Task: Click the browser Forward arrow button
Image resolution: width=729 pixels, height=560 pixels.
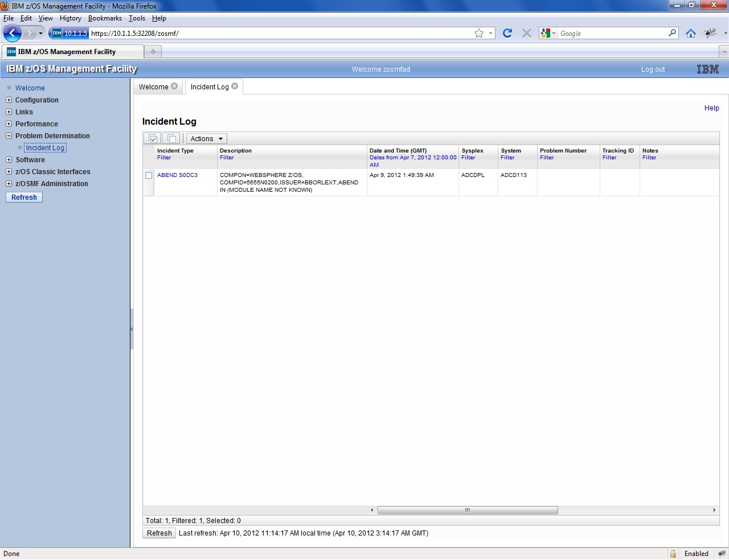Action: pos(29,33)
